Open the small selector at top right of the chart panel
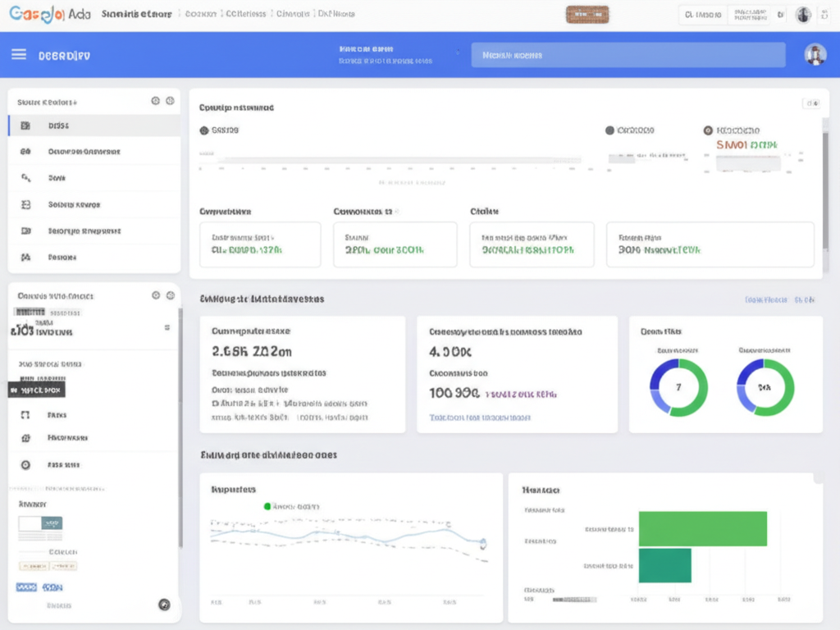The width and height of the screenshot is (840, 630). tap(812, 102)
